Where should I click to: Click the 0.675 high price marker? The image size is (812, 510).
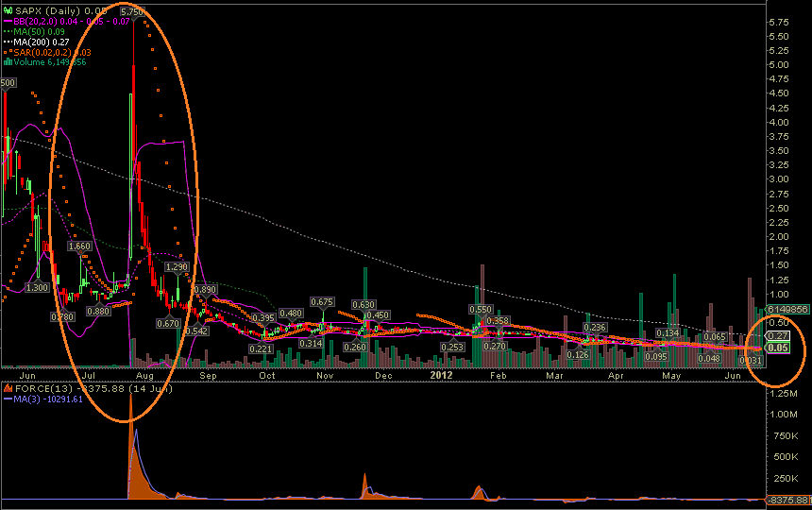click(322, 302)
